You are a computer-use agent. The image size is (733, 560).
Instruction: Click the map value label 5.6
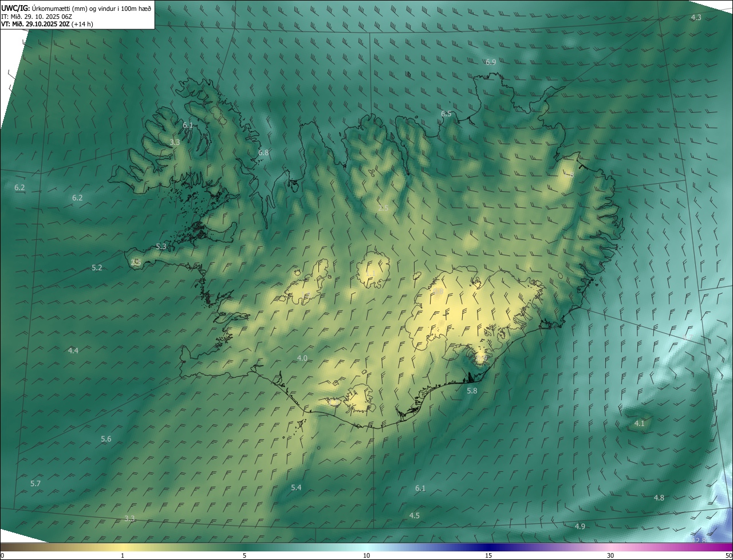(106, 439)
